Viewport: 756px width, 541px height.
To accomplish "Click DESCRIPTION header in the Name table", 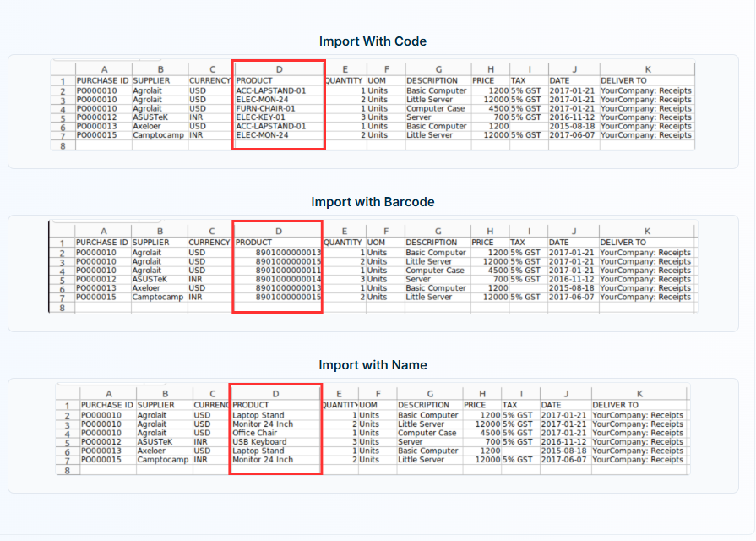I will [424, 405].
